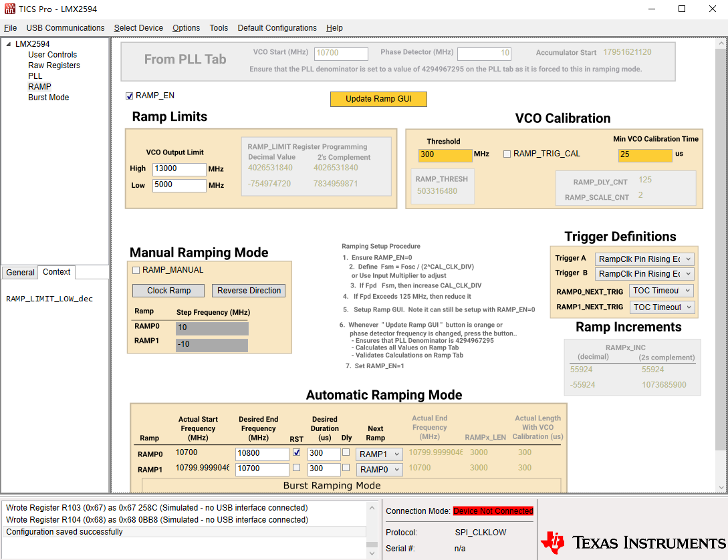
Task: Click RAMP0 Desired End Frequency field
Action: pyautogui.click(x=262, y=454)
